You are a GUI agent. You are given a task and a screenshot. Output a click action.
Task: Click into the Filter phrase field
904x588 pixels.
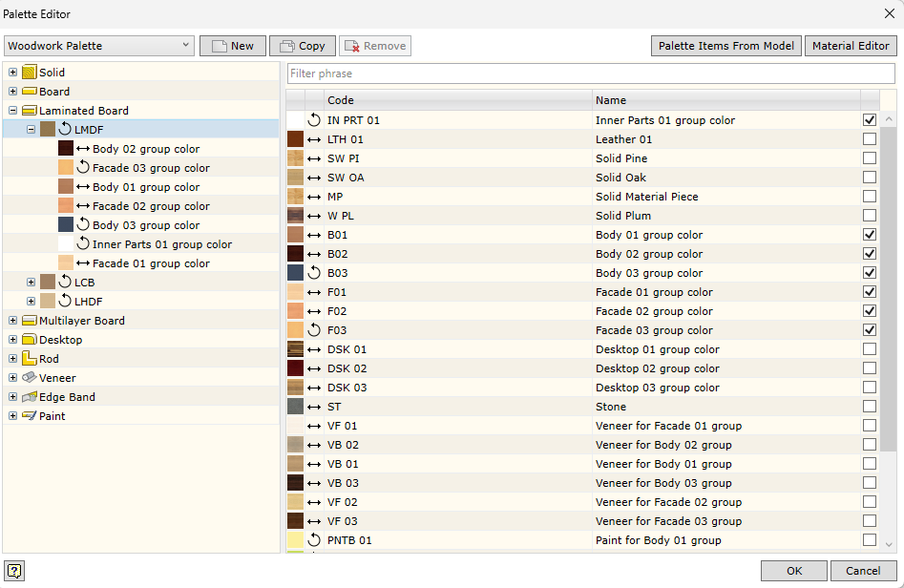tap(591, 73)
